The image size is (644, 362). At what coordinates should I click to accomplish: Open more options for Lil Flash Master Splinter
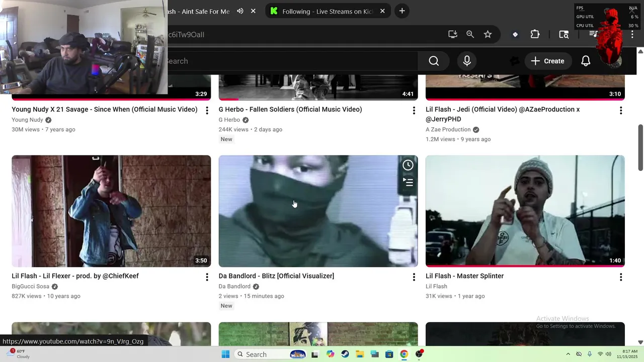[x=621, y=277]
